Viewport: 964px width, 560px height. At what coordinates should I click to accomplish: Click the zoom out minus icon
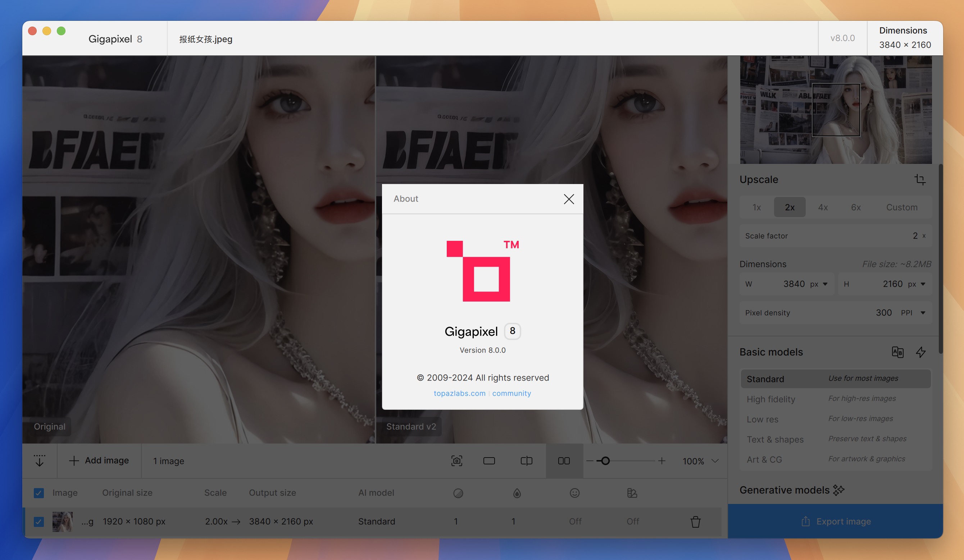click(590, 461)
